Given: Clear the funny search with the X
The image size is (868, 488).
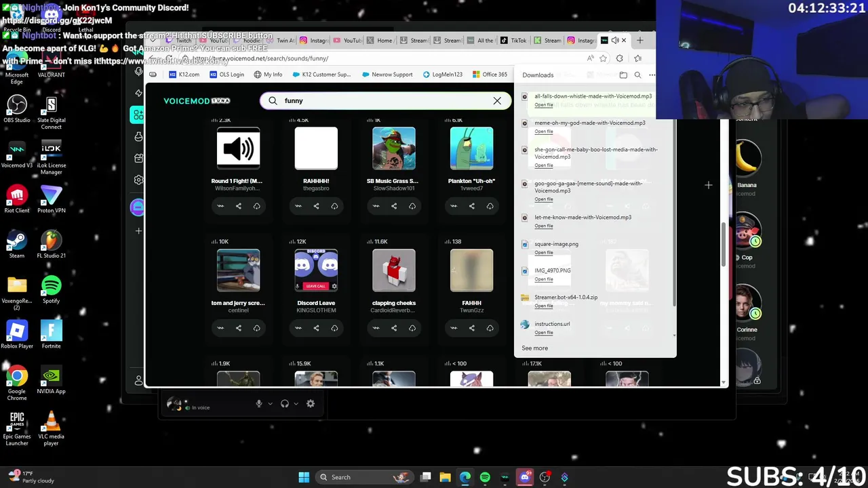Looking at the screenshot, I should (x=497, y=100).
